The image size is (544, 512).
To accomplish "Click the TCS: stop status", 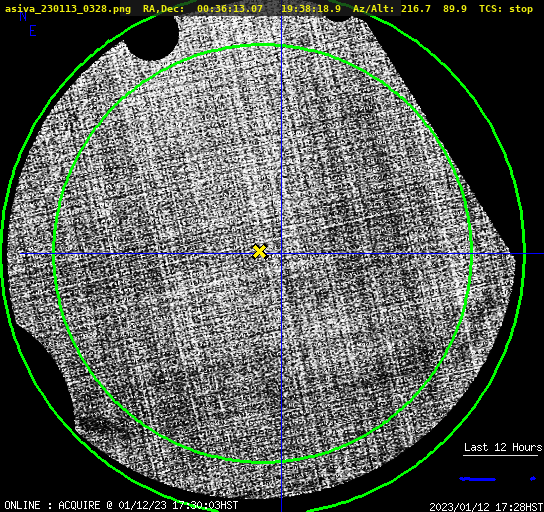I will point(506,9).
